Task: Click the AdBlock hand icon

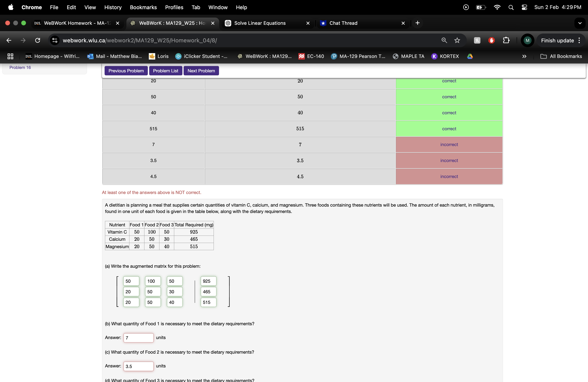Action: pos(491,40)
